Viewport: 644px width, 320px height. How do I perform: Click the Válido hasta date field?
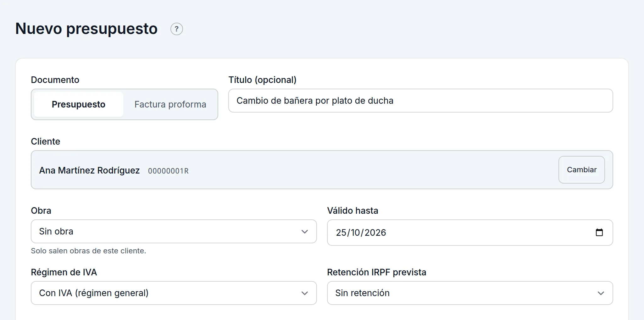click(x=470, y=233)
